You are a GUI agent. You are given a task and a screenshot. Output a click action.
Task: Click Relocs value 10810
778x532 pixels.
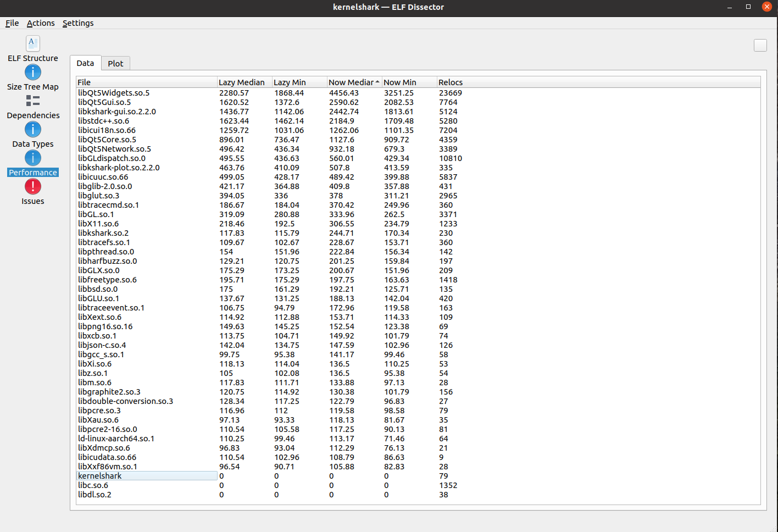click(x=451, y=158)
